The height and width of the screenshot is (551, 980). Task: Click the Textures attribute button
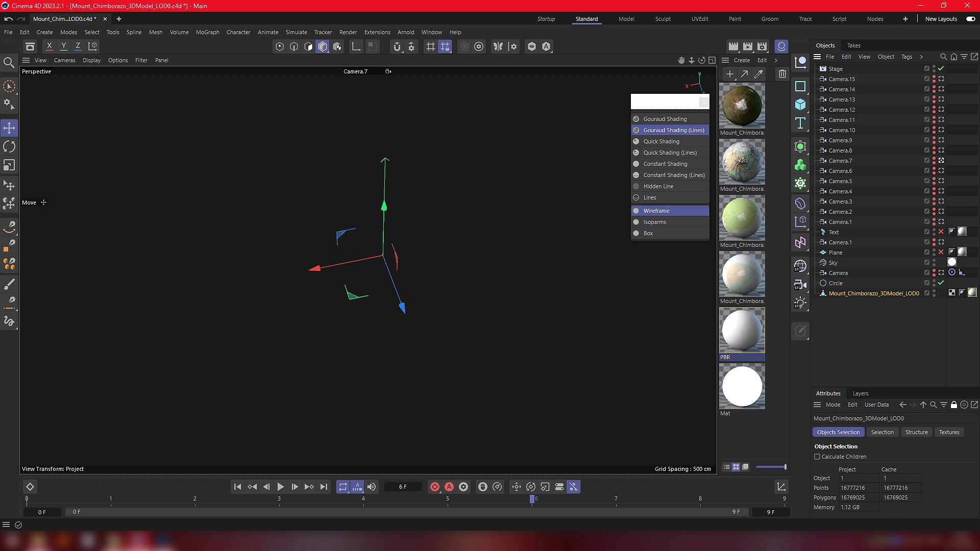(949, 432)
